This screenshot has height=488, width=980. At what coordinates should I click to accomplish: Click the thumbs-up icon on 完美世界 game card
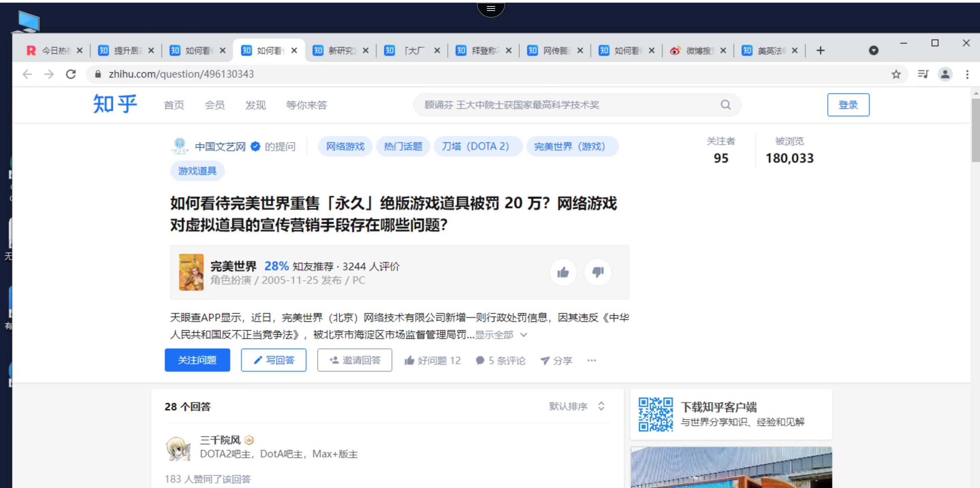563,272
